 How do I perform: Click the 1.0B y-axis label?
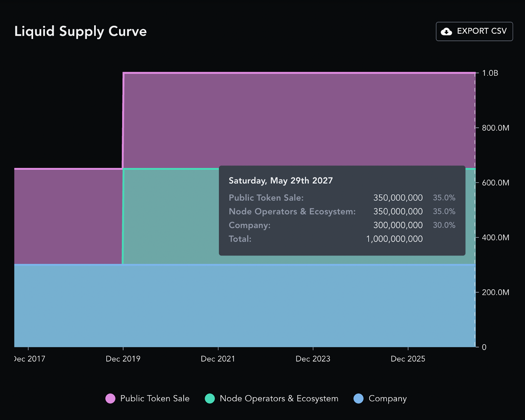pos(490,73)
